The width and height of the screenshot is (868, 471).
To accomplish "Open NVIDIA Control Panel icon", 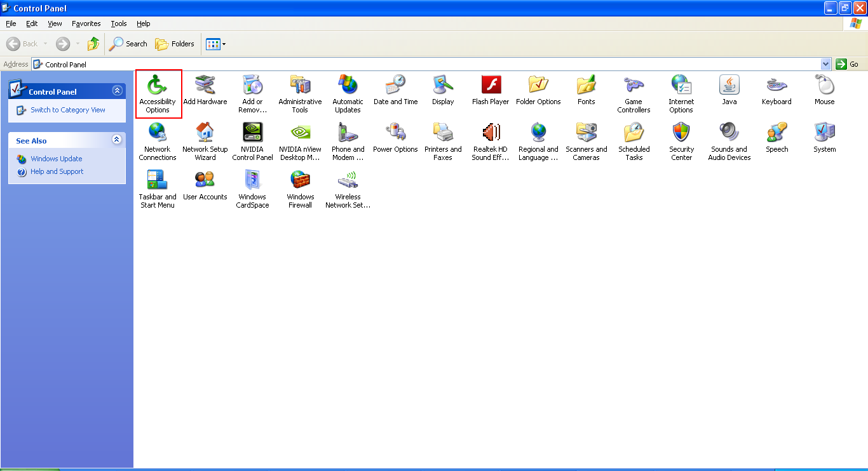I will pyautogui.click(x=252, y=142).
